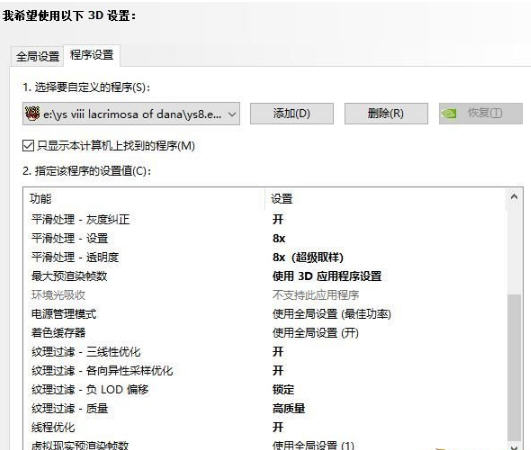The height and width of the screenshot is (450, 531).
Task: Click the settings list vertical scrollbar thumb
Action: (514, 367)
